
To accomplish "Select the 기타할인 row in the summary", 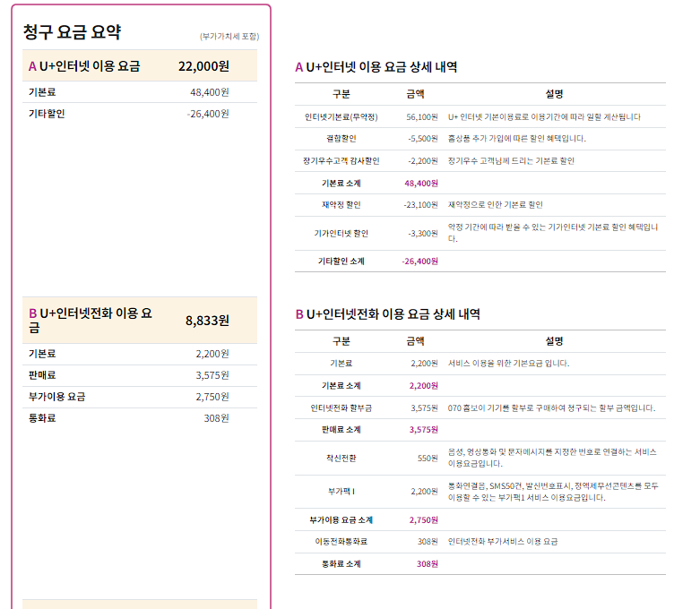I will [139, 114].
